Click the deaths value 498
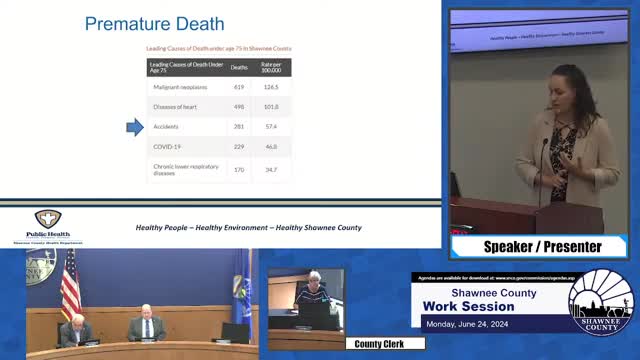The image size is (640, 360). [239, 107]
